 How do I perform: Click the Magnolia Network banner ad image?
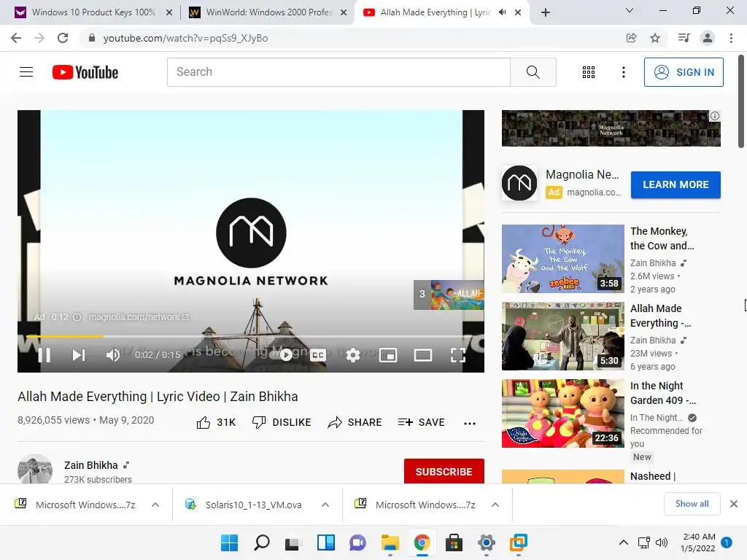click(x=611, y=128)
